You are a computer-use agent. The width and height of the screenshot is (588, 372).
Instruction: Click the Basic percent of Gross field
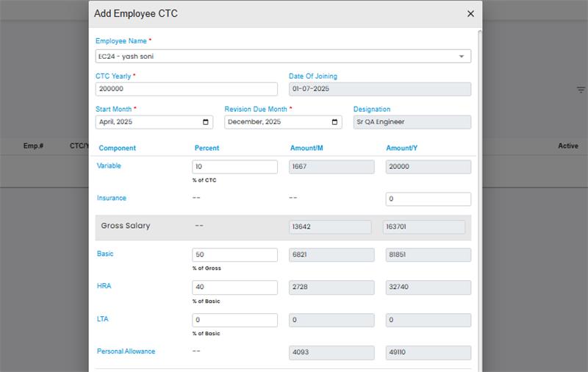click(x=234, y=255)
